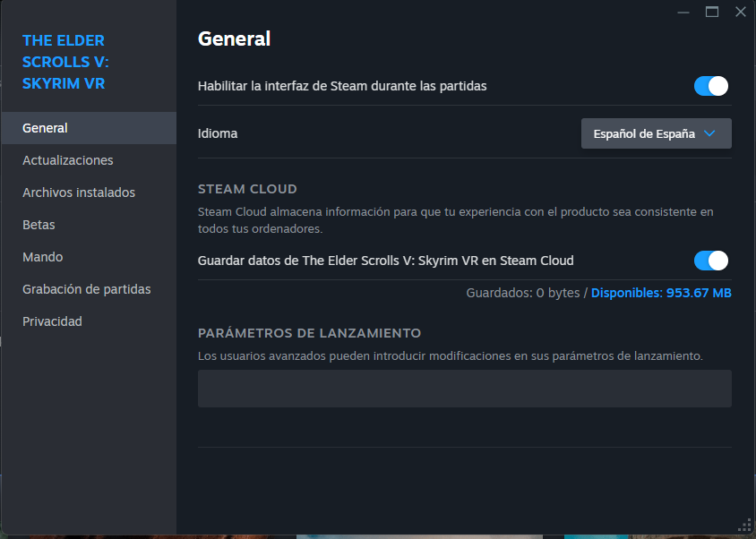Open the Idioma language dropdown
The width and height of the screenshot is (756, 539).
tap(657, 133)
